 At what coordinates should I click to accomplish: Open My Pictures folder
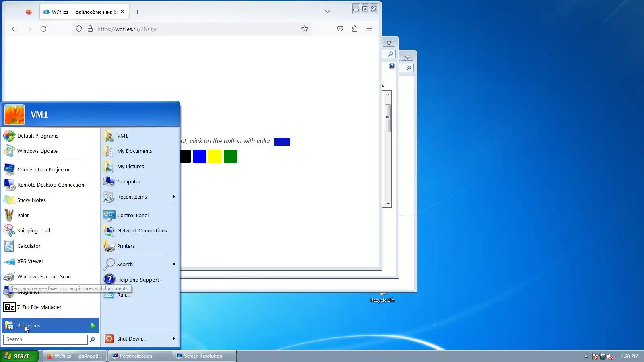pos(140,166)
